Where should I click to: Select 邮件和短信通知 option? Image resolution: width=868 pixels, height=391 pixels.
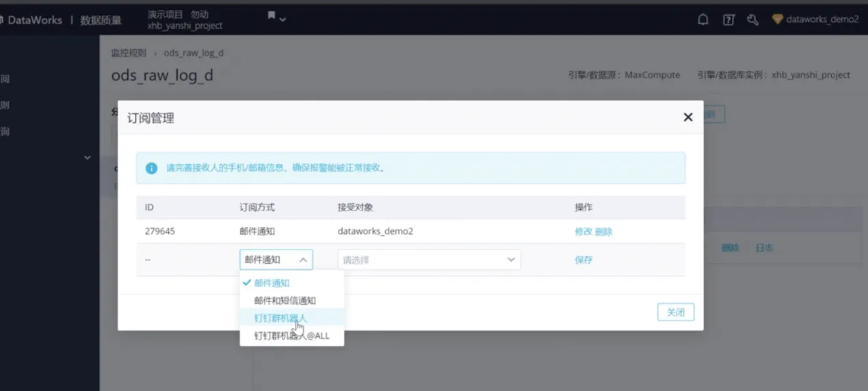pyautogui.click(x=292, y=301)
